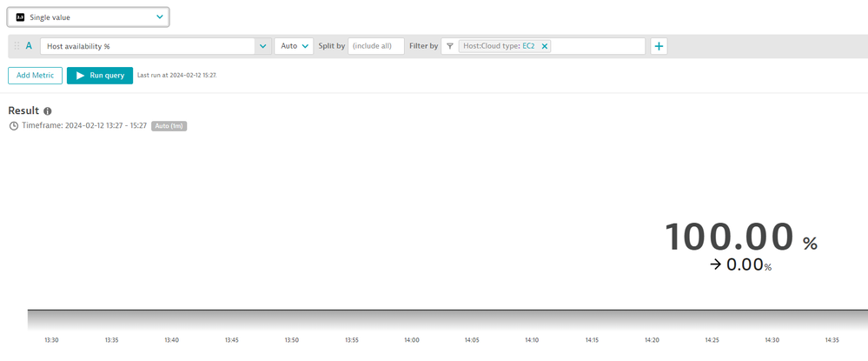
Task: Click the Split by input field
Action: coord(375,46)
